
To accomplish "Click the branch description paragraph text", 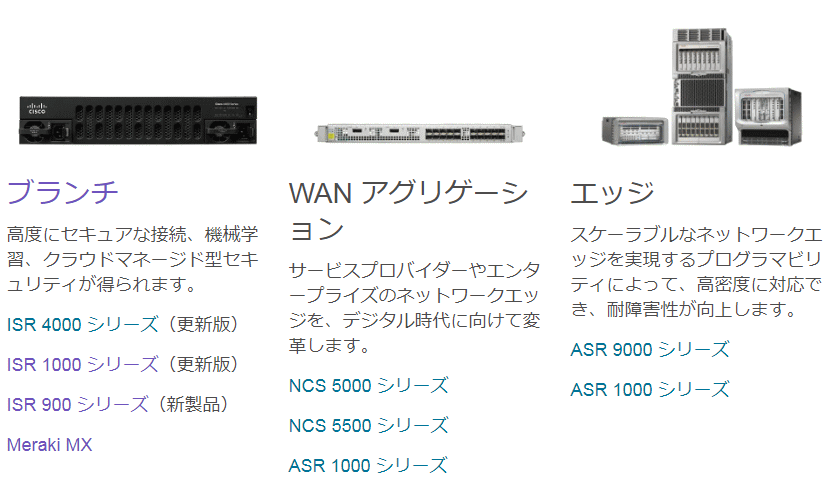I will (133, 259).
